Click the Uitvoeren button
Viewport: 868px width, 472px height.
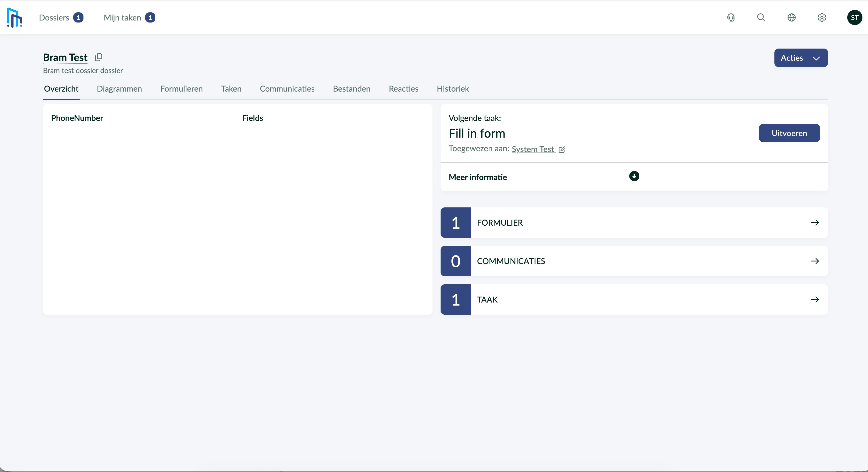pos(789,133)
